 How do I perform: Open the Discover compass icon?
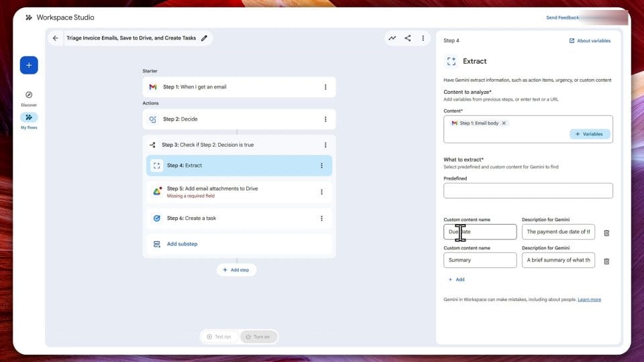click(29, 95)
